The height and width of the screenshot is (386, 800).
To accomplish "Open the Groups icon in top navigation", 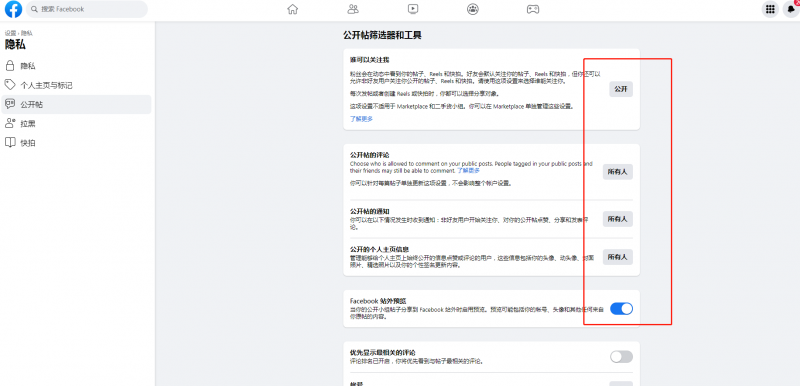I will [473, 9].
